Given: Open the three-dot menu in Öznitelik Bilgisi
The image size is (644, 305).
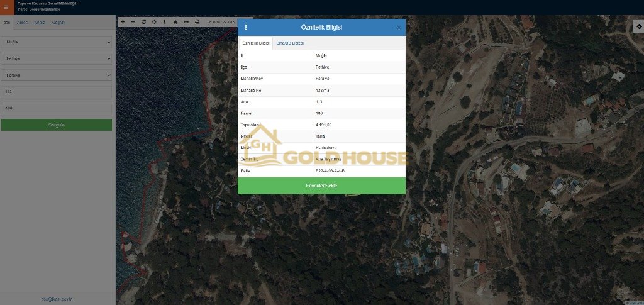Looking at the screenshot, I should coord(245,28).
